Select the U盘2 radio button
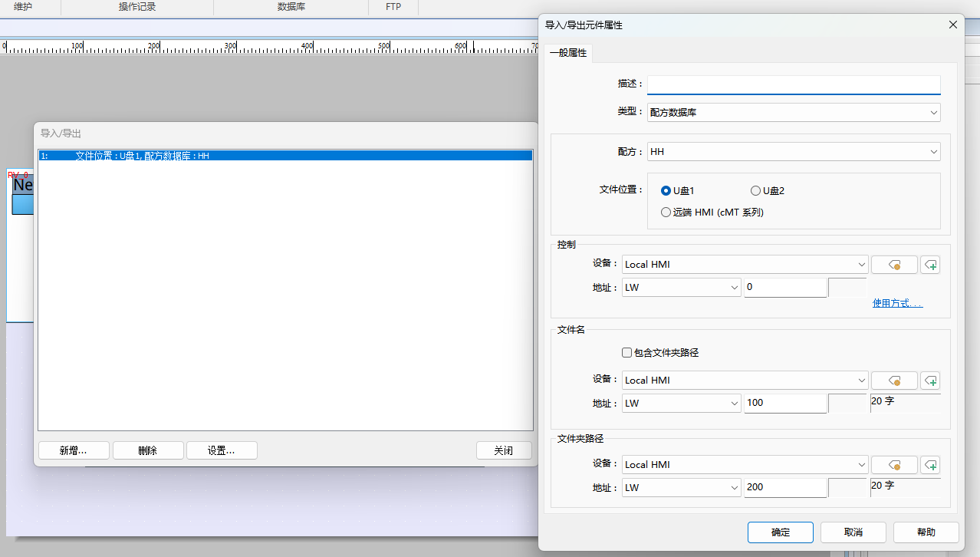The height and width of the screenshot is (557, 980). pos(755,191)
